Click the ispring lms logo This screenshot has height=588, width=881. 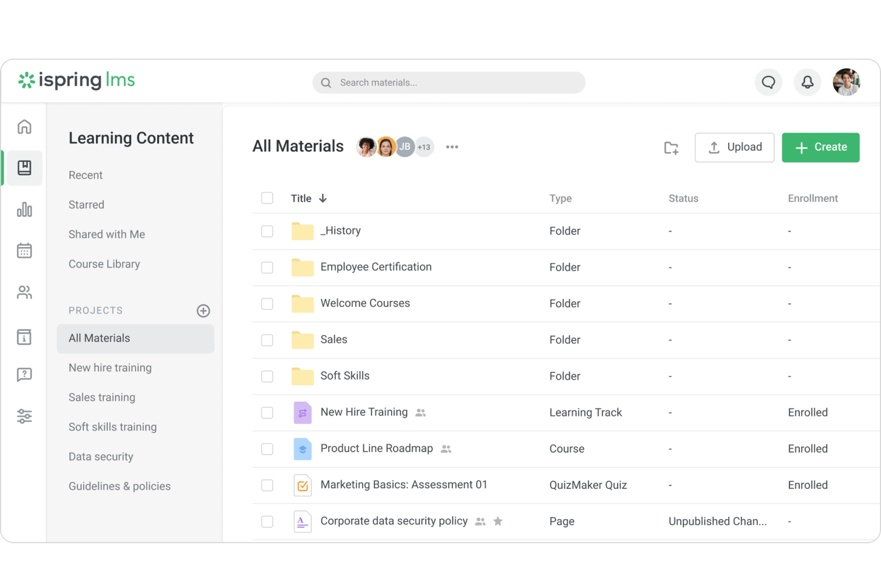77,80
